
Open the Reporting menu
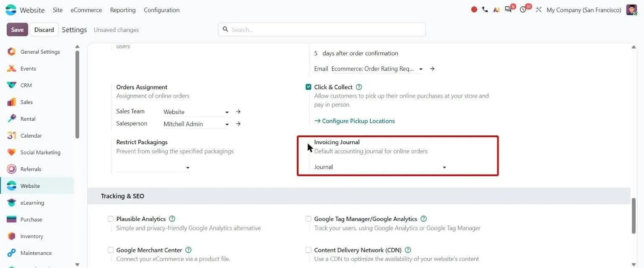(123, 10)
